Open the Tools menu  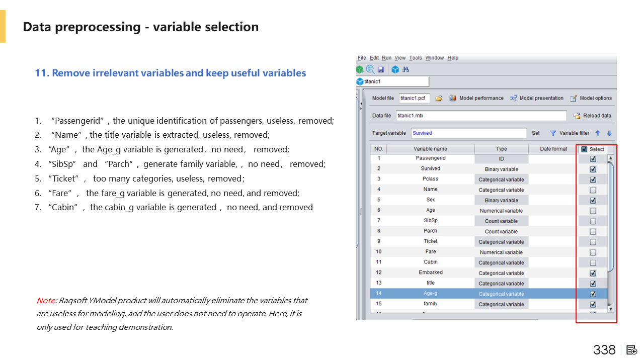pyautogui.click(x=415, y=58)
